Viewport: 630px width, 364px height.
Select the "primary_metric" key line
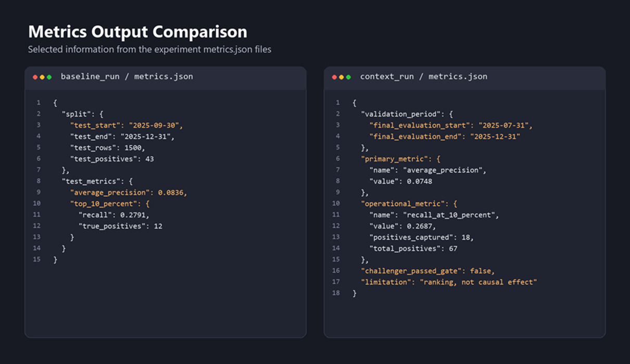(401, 159)
